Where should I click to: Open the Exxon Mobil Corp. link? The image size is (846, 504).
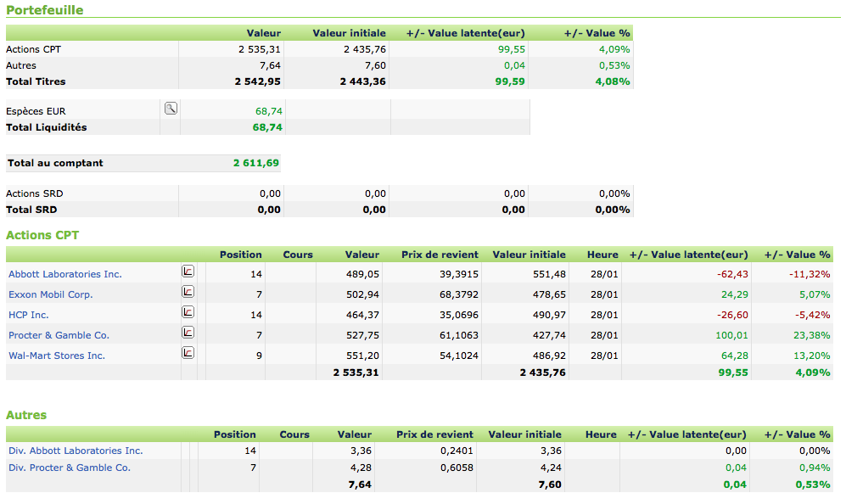tap(51, 294)
